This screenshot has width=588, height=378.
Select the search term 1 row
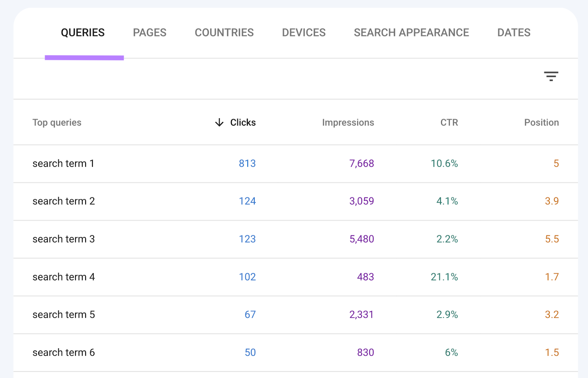63,163
